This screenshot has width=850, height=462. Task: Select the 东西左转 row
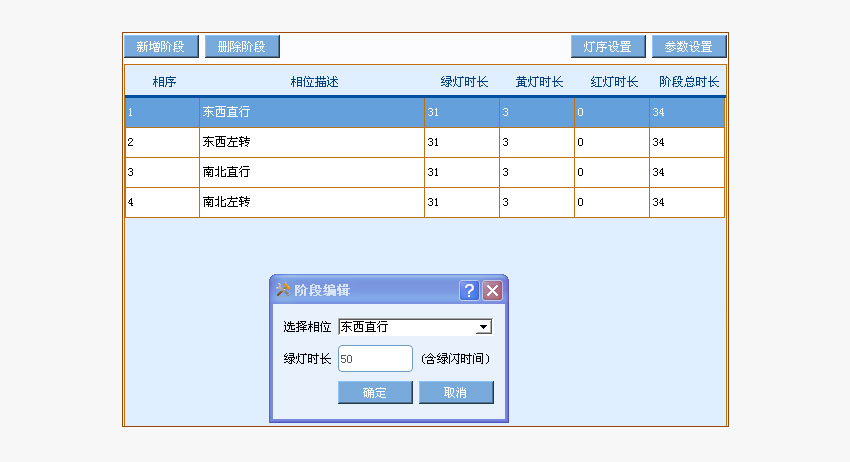pyautogui.click(x=312, y=143)
